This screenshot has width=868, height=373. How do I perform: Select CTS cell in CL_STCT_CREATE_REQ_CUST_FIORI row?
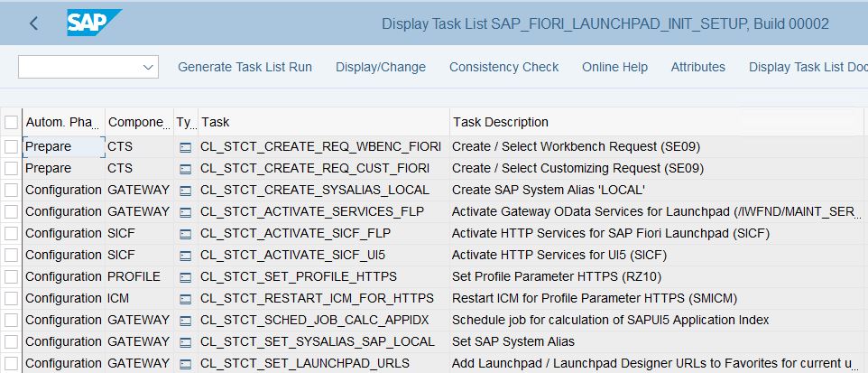point(140,169)
